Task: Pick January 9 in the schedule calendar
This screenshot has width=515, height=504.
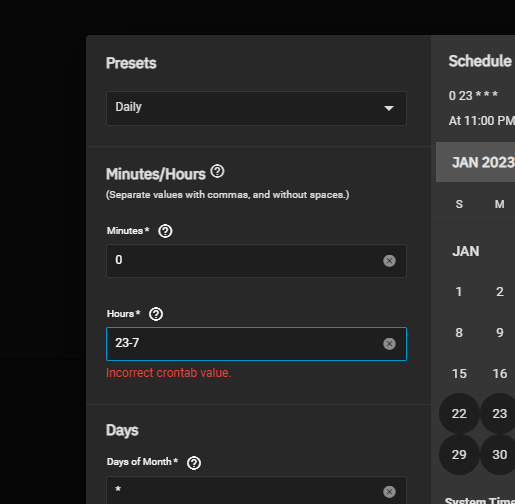Action: pyautogui.click(x=500, y=333)
